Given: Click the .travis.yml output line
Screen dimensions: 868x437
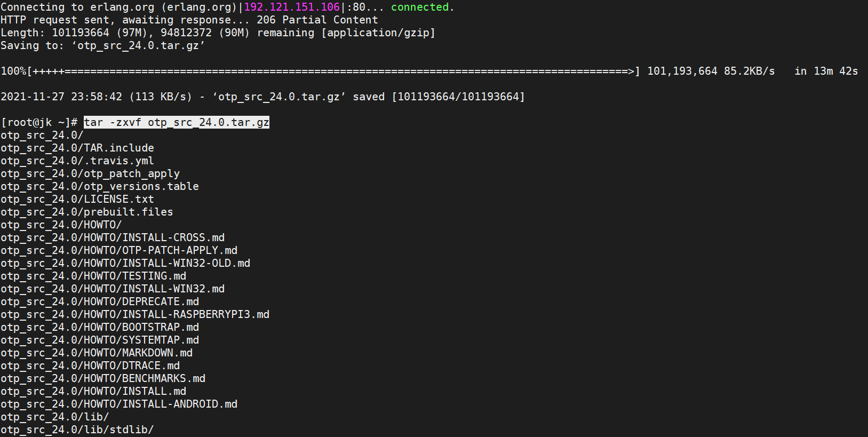Looking at the screenshot, I should pos(77,161).
